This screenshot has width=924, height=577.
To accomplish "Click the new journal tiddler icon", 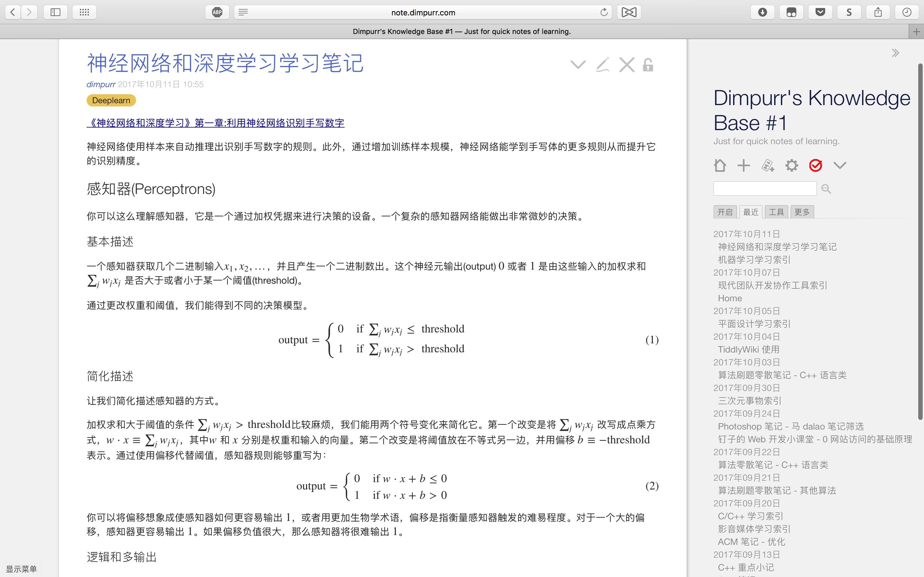I will [767, 166].
